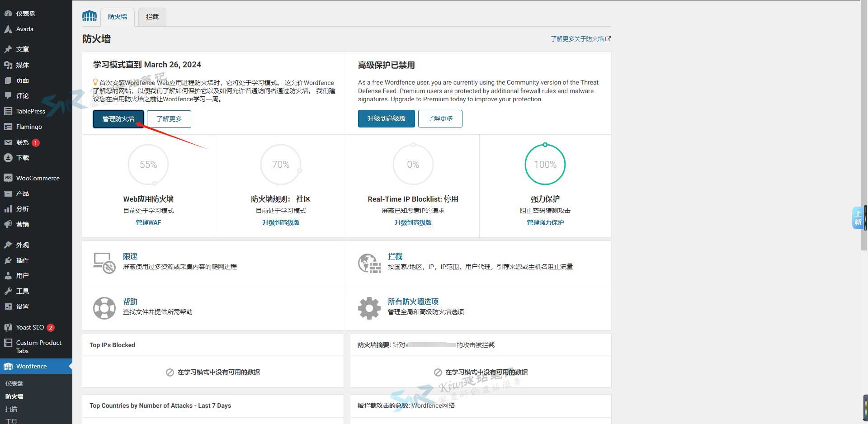This screenshot has height=424, width=868.
Task: Click the 工具 wrench icon
Action: click(x=8, y=291)
